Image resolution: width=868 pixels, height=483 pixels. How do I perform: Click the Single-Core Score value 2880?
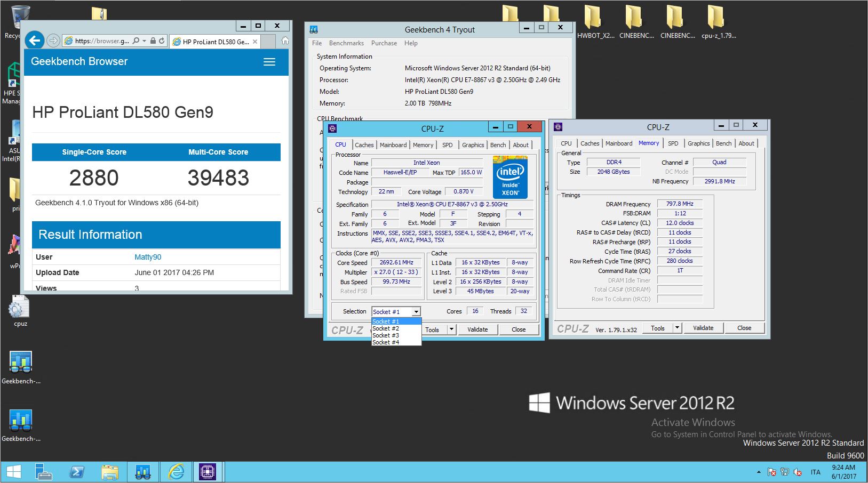click(94, 178)
